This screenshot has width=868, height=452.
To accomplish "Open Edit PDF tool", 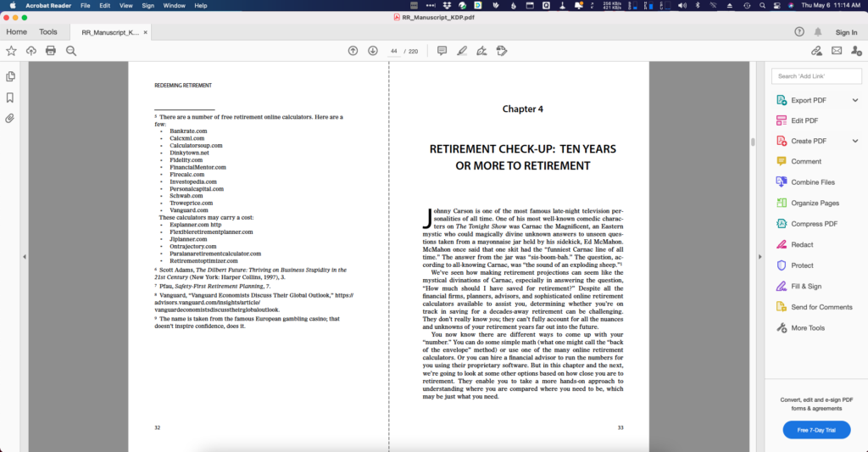I will click(x=804, y=120).
